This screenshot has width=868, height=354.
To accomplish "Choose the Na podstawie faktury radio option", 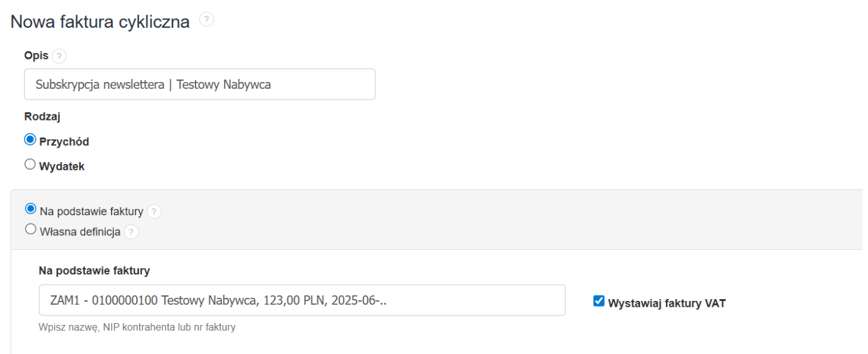I will point(30,209).
